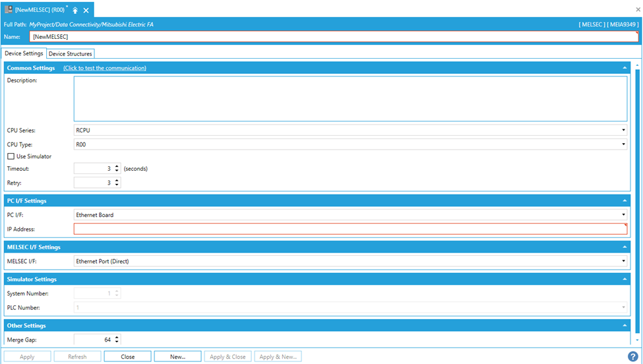This screenshot has height=364, width=643.
Task: Switch to the Device Settings tab
Action: tap(24, 53)
